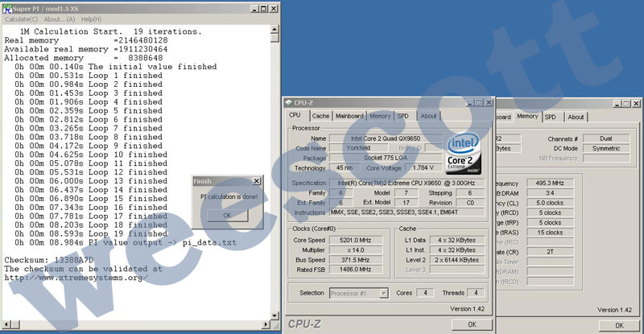Image resolution: width=644 pixels, height=334 pixels.
Task: Open the About...(A) menu in Super PI
Action: (x=60, y=19)
